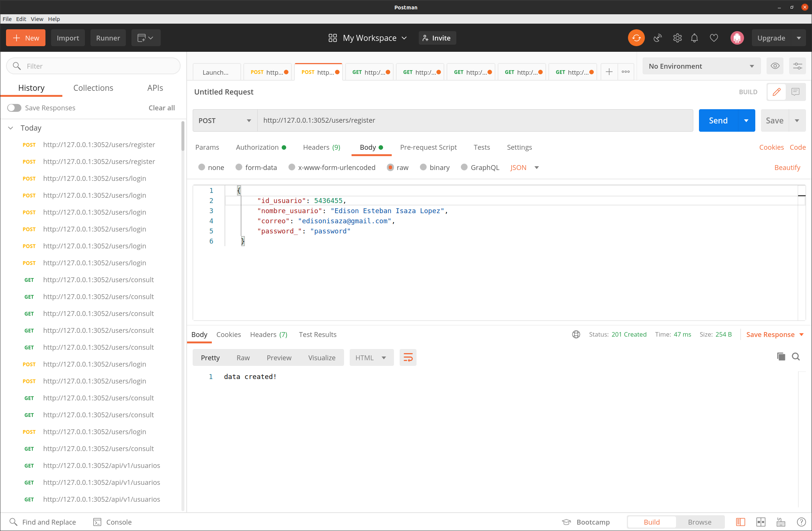Open the My Workspace dropdown

(375, 38)
